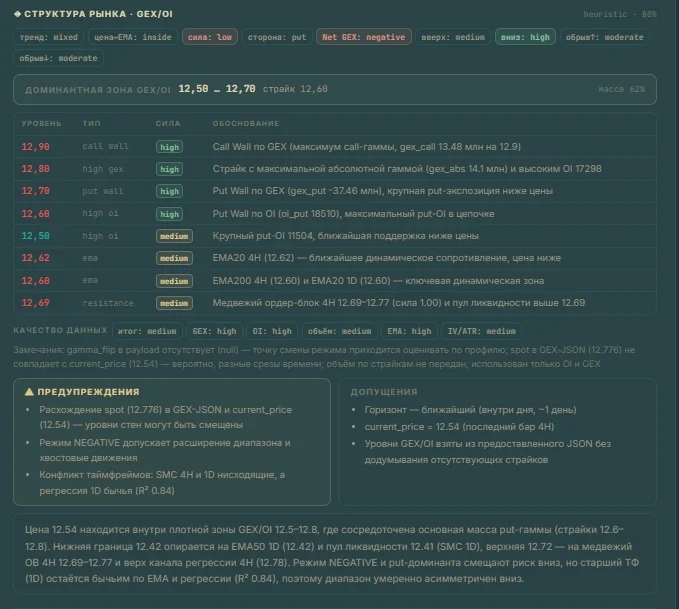The height and width of the screenshot is (609, 679).
Task: Click the 'сторона: put' chip
Action: point(277,37)
